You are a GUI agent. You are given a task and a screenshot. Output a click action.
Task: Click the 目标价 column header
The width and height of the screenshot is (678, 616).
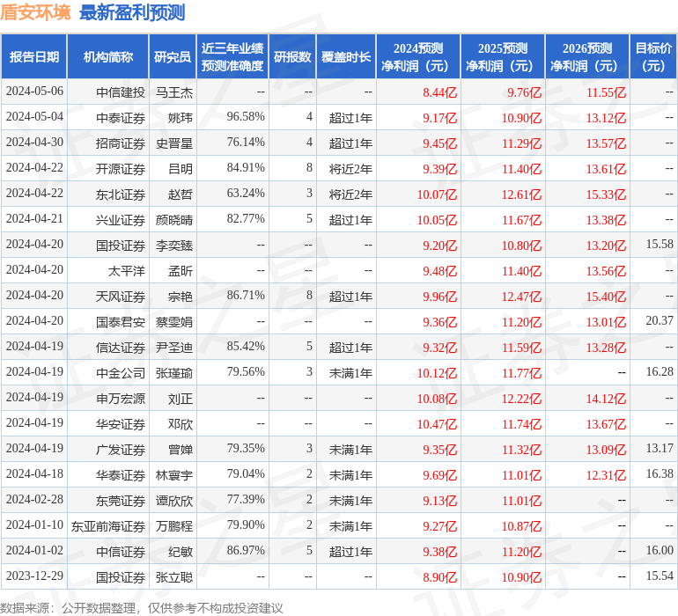pos(653,56)
